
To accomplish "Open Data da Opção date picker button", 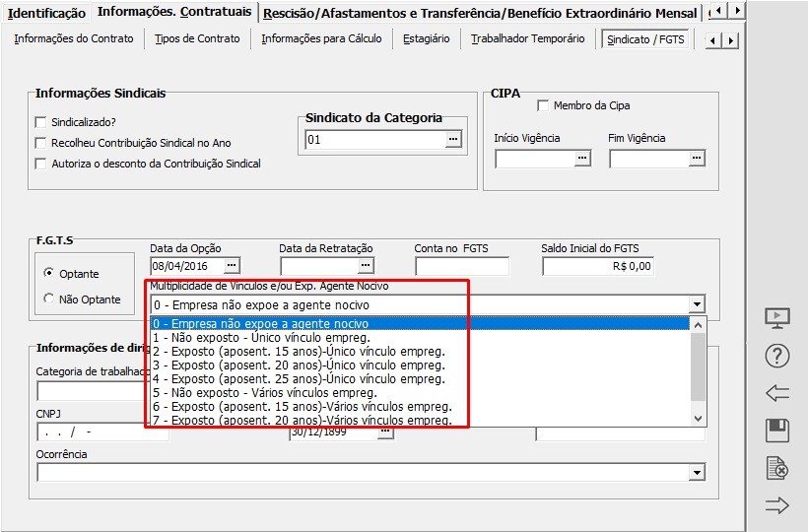I will tap(232, 266).
